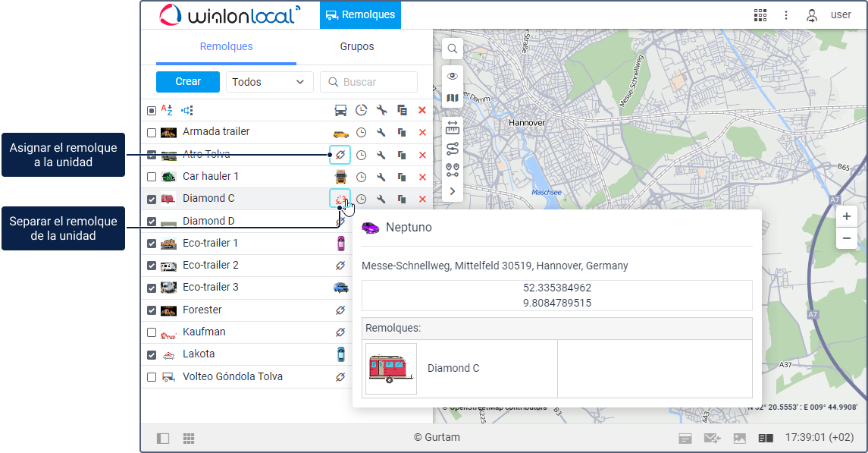Image resolution: width=868 pixels, height=453 pixels.
Task: Open the Todos filter dropdown
Action: (269, 82)
